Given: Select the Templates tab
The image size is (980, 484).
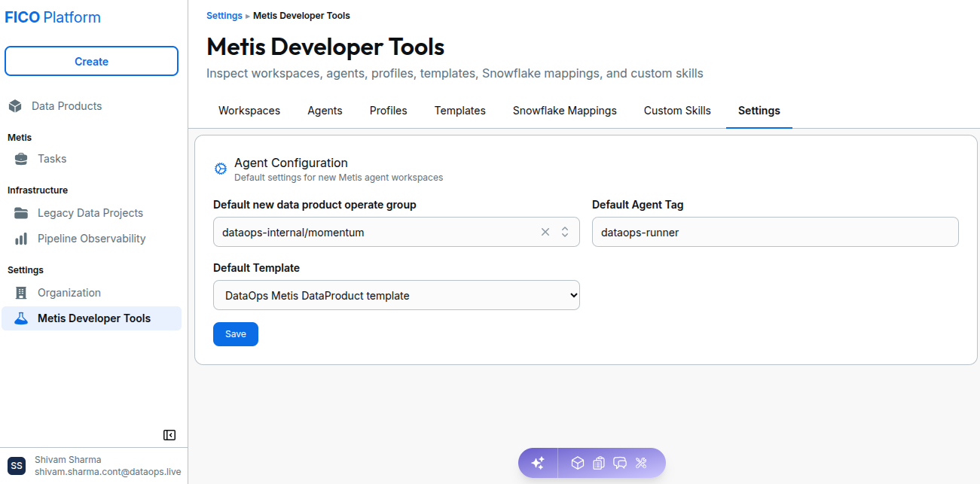Looking at the screenshot, I should 460,111.
